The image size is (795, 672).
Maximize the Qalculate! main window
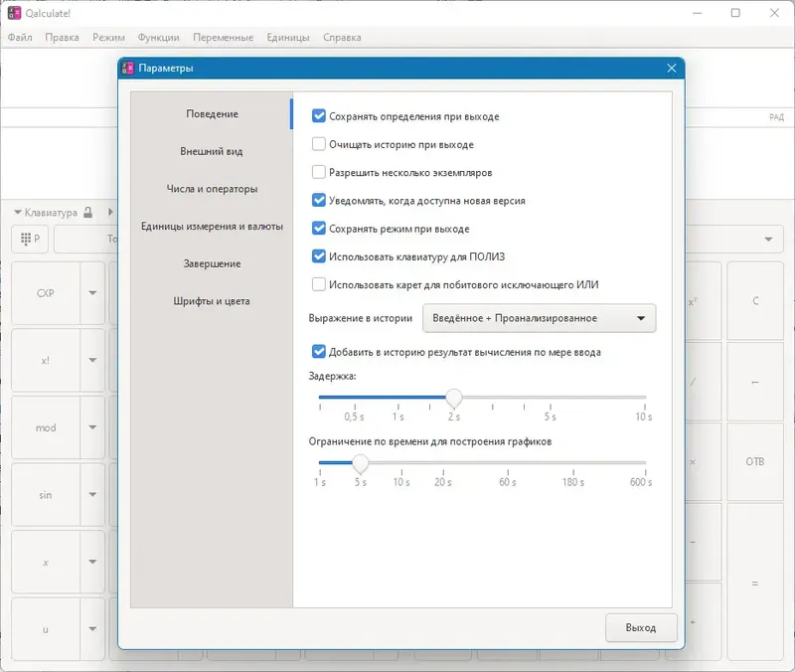pos(735,13)
